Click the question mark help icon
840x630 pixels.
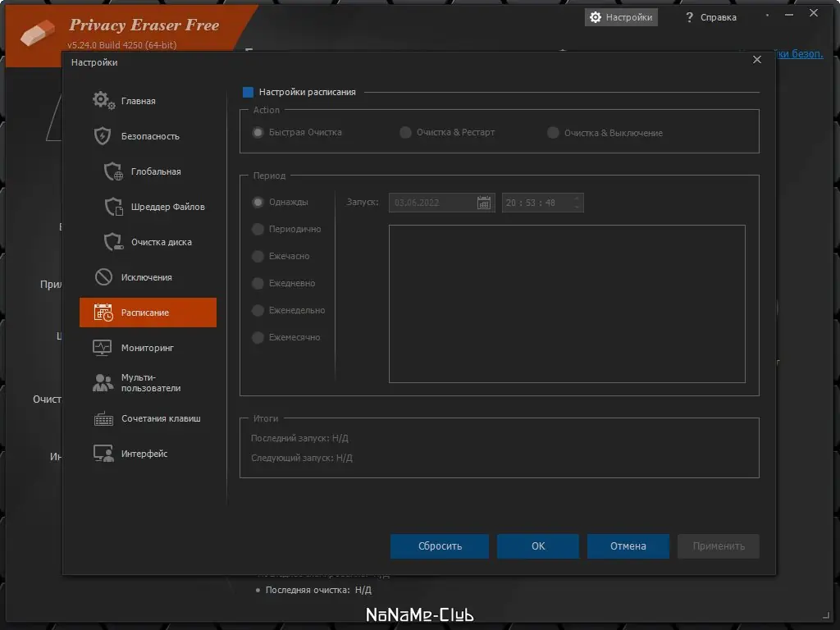689,17
